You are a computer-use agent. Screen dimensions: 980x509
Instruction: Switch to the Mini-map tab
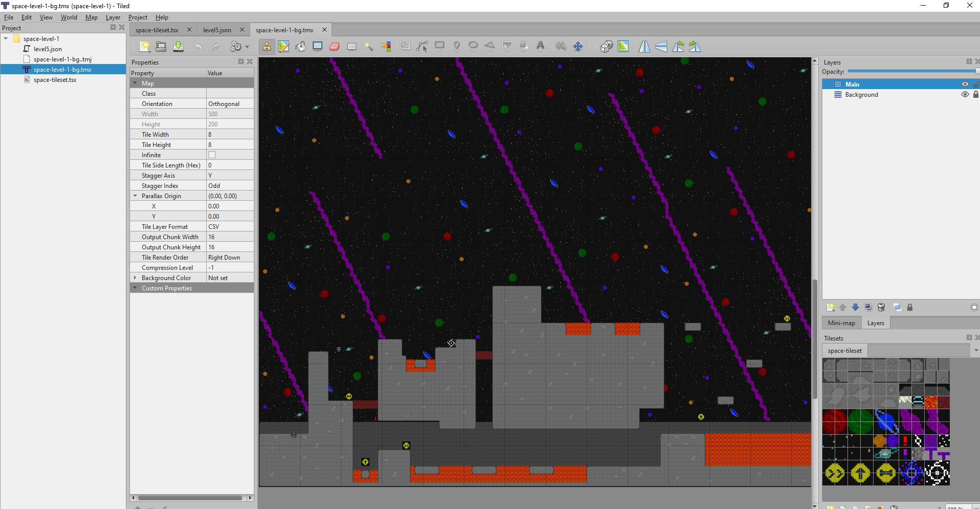click(x=841, y=323)
